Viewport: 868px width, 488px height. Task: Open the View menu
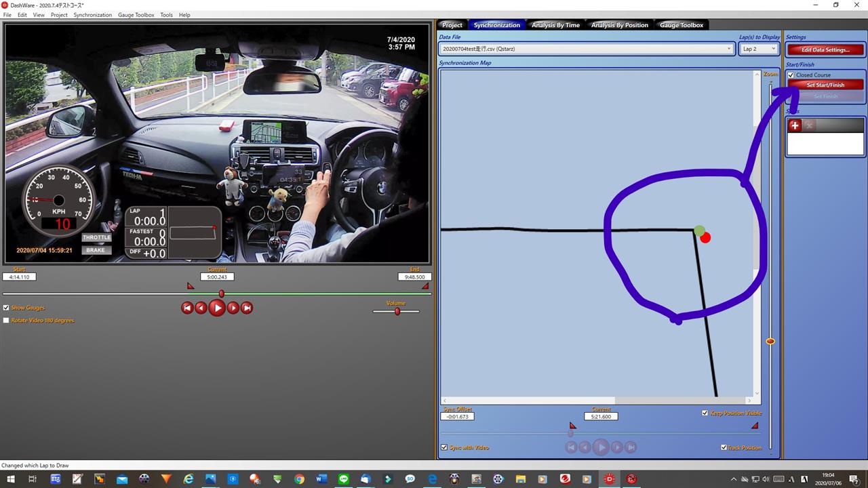click(x=39, y=15)
